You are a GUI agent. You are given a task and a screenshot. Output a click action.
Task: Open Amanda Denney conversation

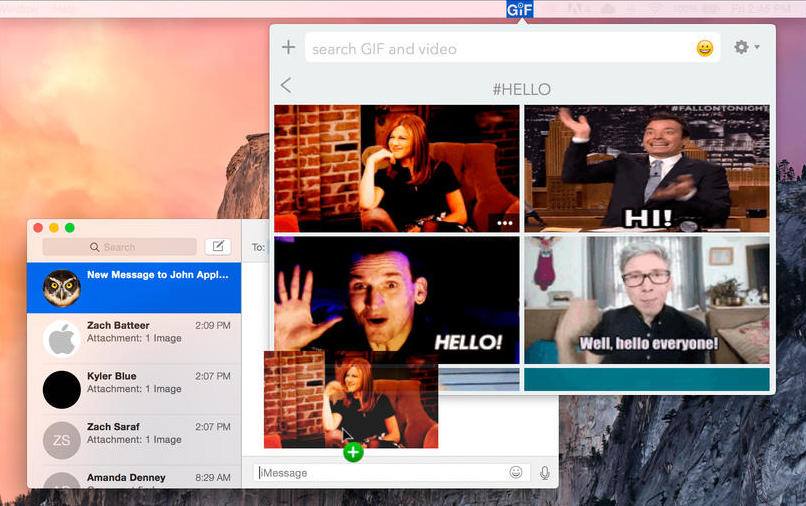tap(134, 477)
